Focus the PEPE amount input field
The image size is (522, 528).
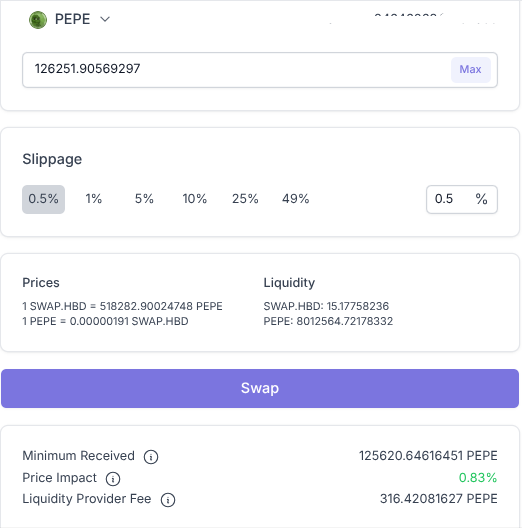pos(236,70)
